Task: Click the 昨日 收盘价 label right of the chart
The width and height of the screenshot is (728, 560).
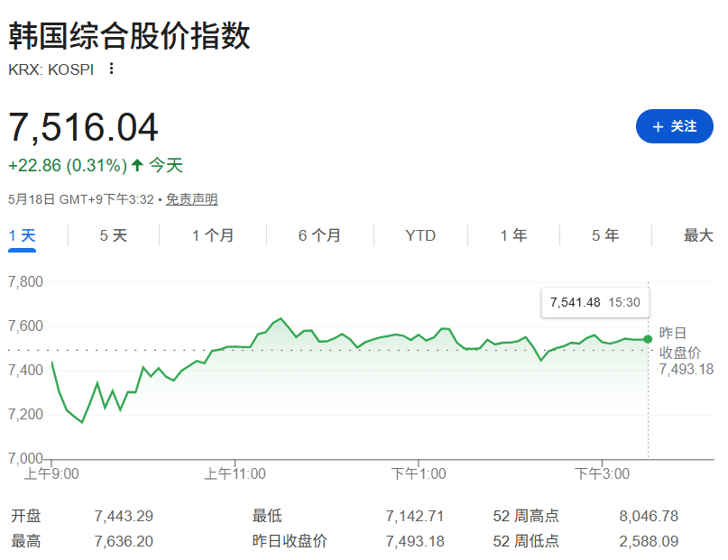Action: click(x=679, y=343)
